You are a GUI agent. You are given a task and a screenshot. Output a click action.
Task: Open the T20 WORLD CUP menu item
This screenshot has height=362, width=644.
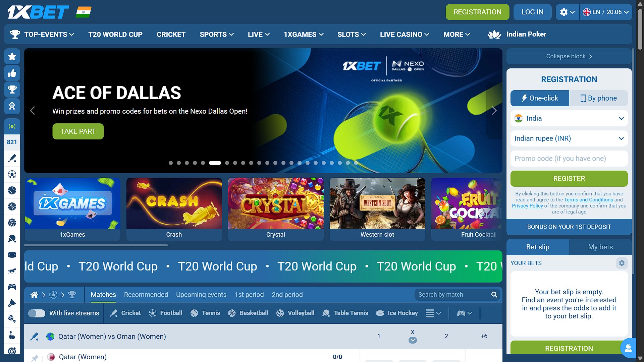115,35
